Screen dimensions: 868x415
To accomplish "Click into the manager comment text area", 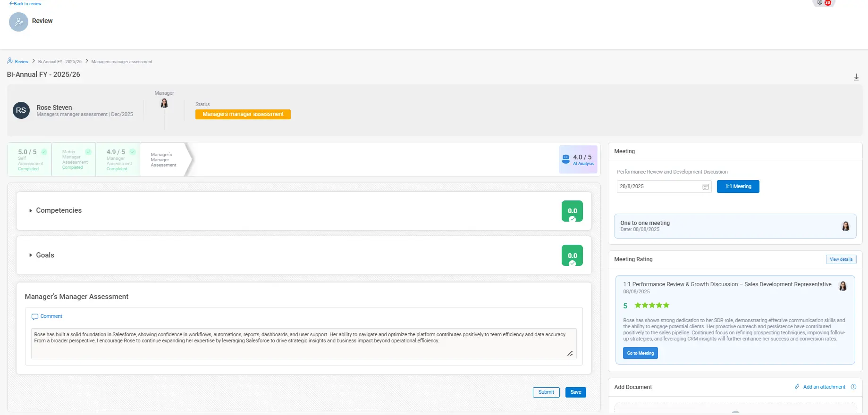I will point(302,343).
